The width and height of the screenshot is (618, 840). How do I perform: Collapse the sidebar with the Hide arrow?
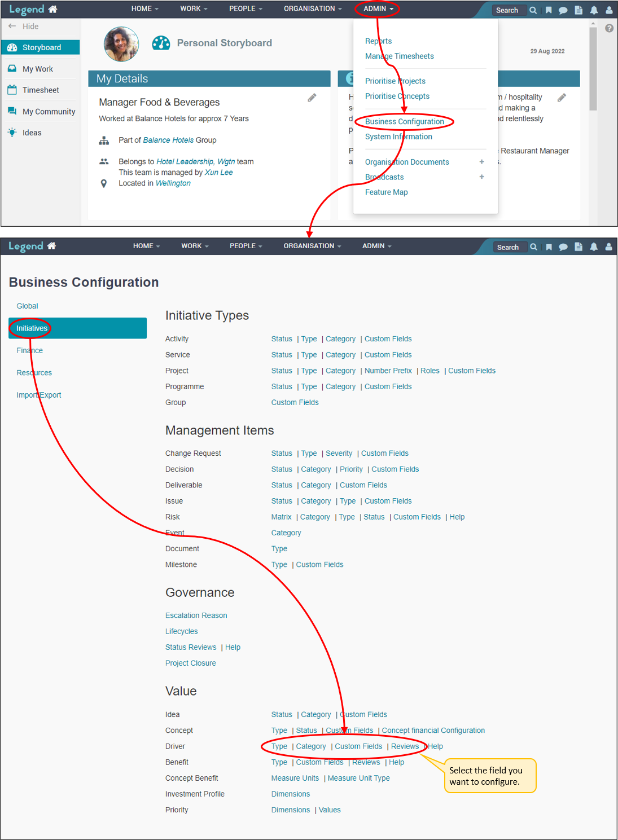pyautogui.click(x=24, y=27)
